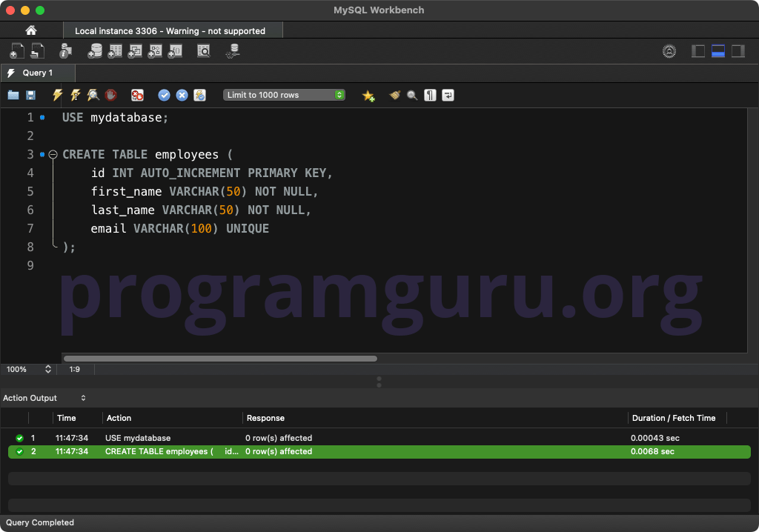This screenshot has height=532, width=759.
Task: Open the editor zoom percentage stepper
Action: tap(47, 369)
